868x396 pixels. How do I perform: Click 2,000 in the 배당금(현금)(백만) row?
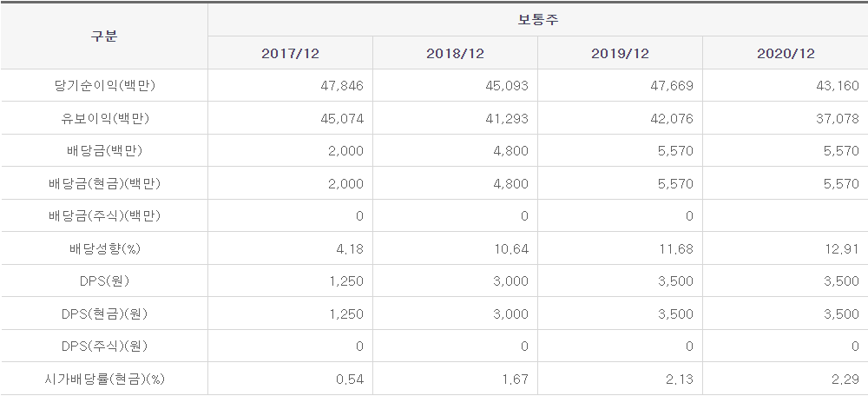(x=346, y=183)
